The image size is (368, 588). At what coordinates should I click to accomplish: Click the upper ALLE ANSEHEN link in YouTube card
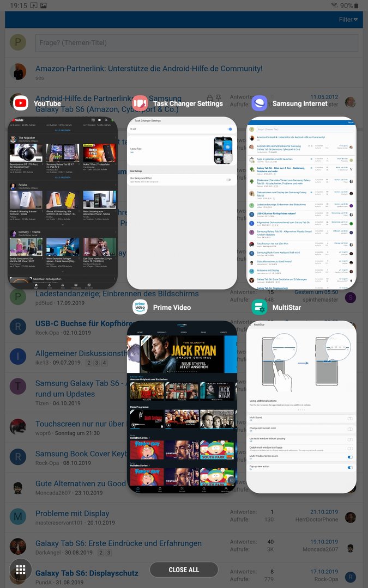click(x=63, y=130)
